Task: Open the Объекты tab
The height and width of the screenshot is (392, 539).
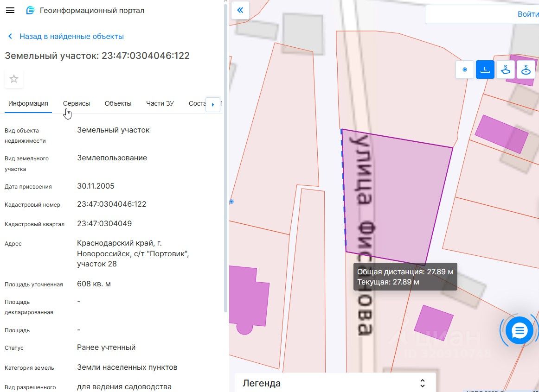Action: 118,103
